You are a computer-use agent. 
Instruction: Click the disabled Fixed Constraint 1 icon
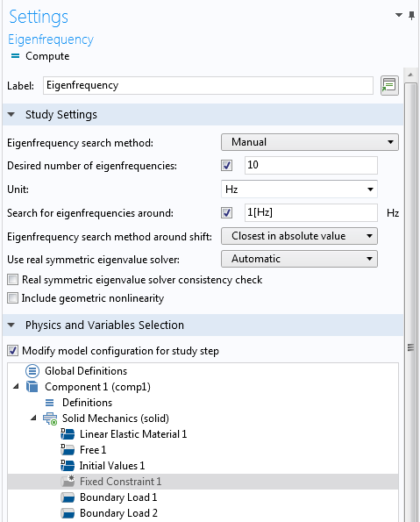[68, 482]
